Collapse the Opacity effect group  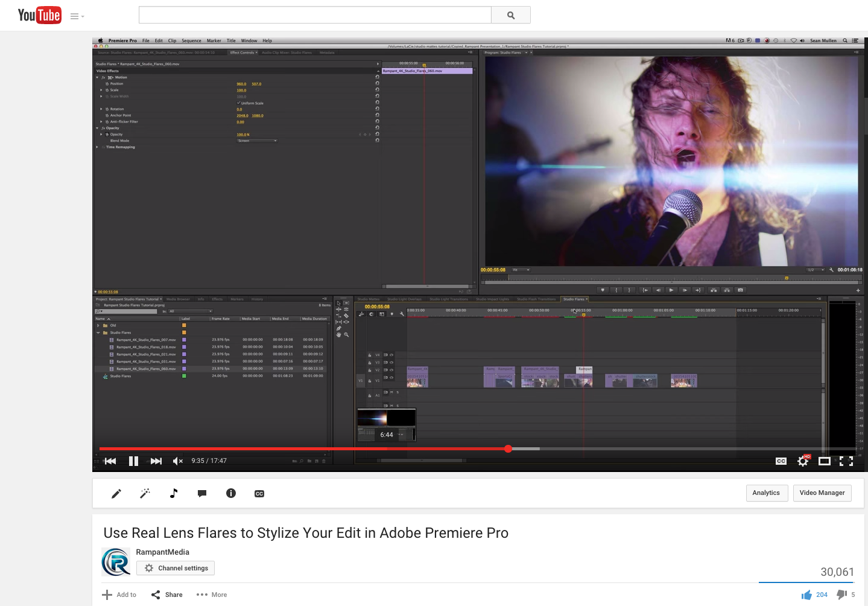[97, 128]
